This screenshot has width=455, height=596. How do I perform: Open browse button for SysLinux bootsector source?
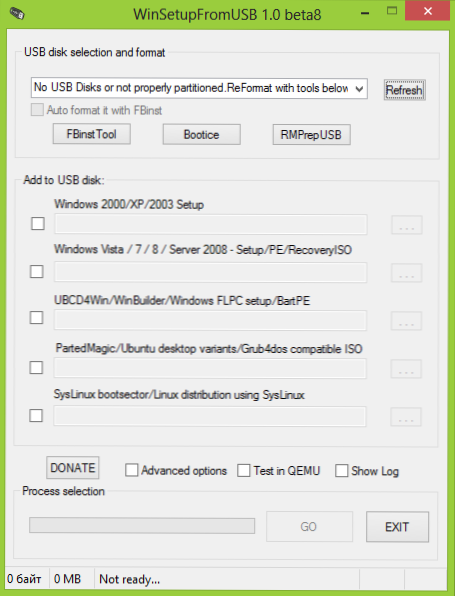coord(406,417)
